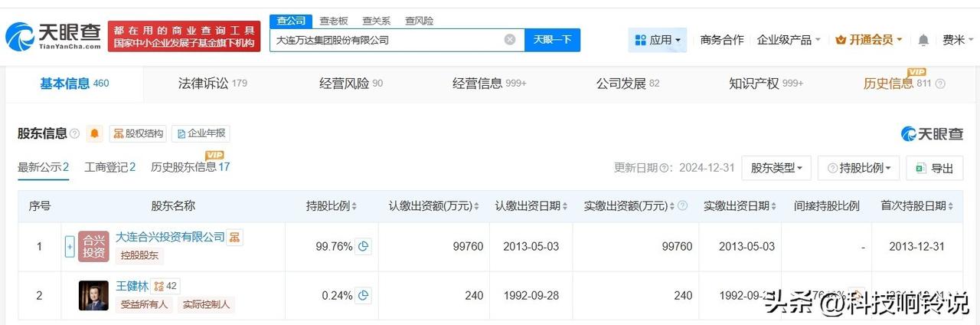Open notifications bell in the header

(x=923, y=40)
